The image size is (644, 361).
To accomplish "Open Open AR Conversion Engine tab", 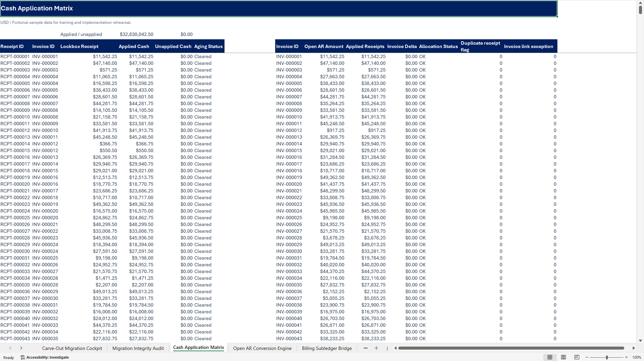I will (262, 348).
